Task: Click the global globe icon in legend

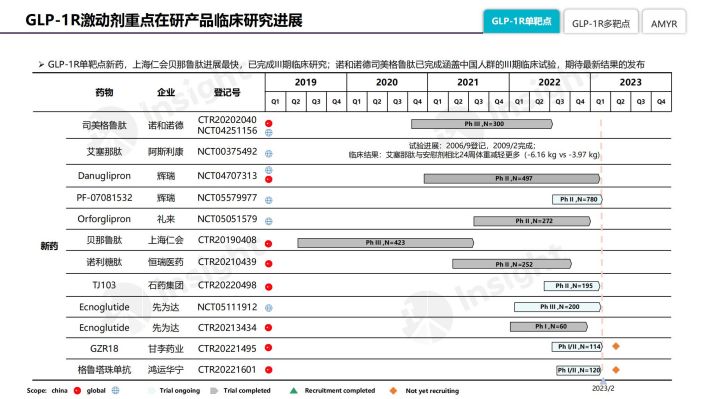Action: click(x=115, y=390)
